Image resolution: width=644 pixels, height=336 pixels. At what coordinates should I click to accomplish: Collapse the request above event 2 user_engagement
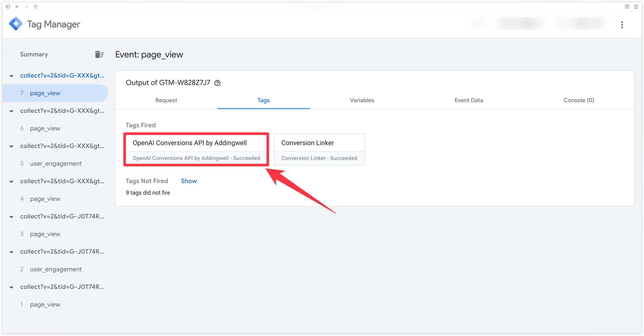[11, 252]
